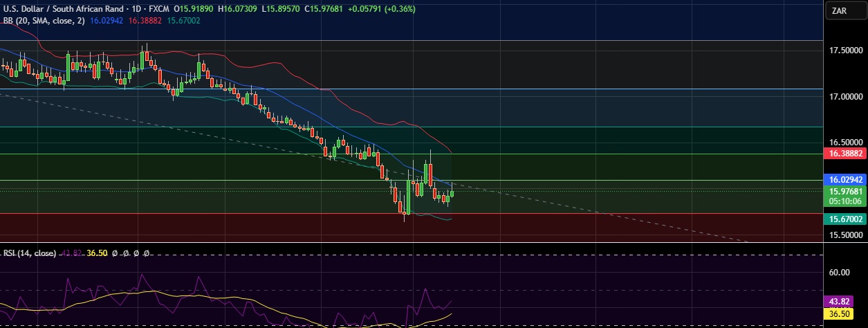Click the change value +0.05791 (+0.36%)
This screenshot has width=868, height=328.
click(382, 9)
